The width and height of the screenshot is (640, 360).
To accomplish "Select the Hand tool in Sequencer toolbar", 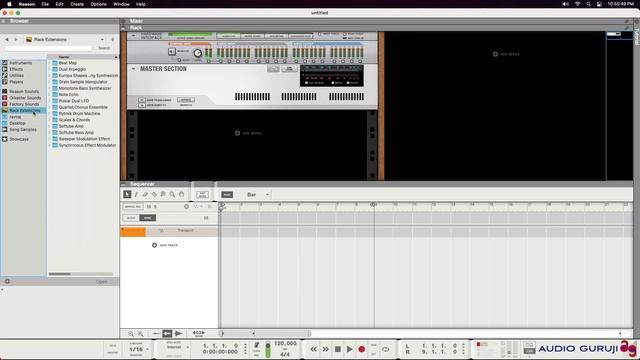I will click(182, 194).
